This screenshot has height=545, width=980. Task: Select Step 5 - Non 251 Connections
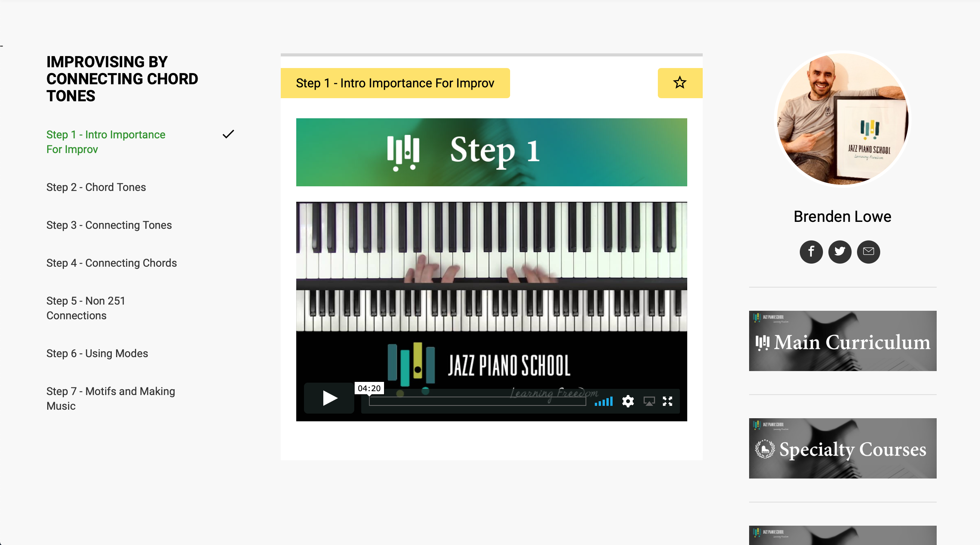pyautogui.click(x=86, y=308)
